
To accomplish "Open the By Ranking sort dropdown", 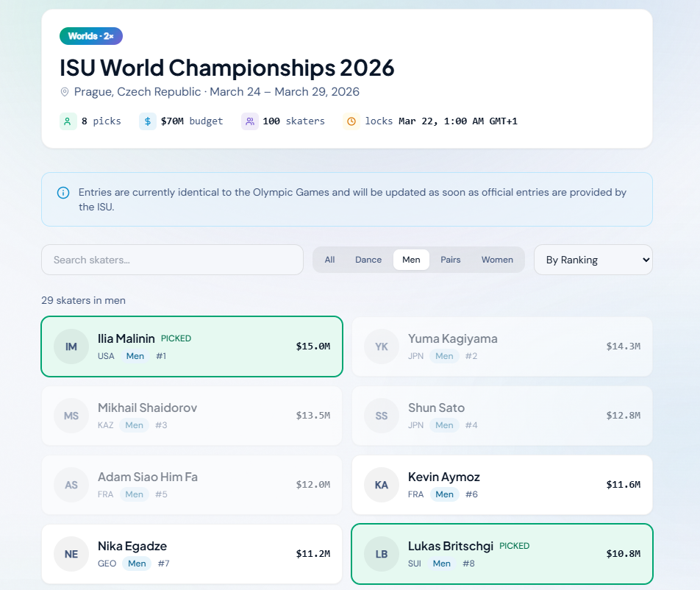I will 593,260.
